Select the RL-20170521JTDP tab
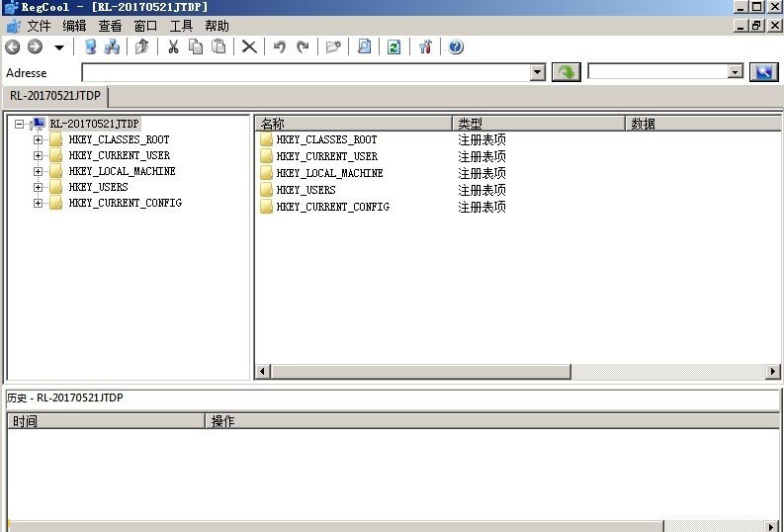Viewport: 784px width, 532px height. (55, 96)
